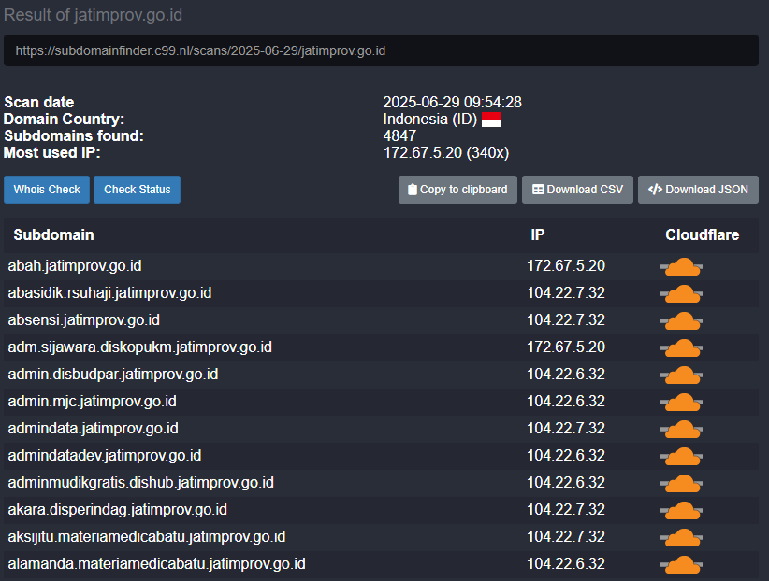
Task: Click Cloudflare icon for adminmudikgratis.dishub row
Action: pyautogui.click(x=682, y=483)
